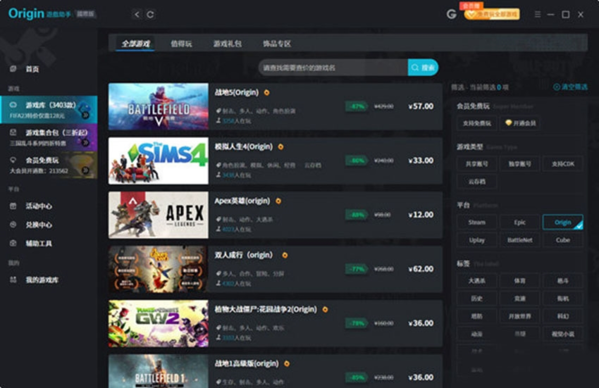Toggle the Uplay platform filter
This screenshot has width=599, height=388.
pyautogui.click(x=477, y=240)
